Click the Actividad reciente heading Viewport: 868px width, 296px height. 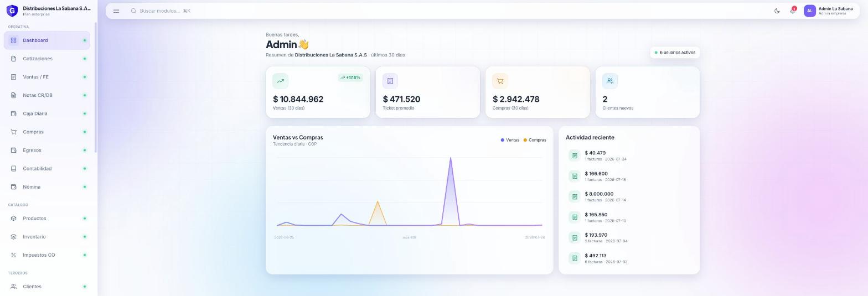point(590,137)
